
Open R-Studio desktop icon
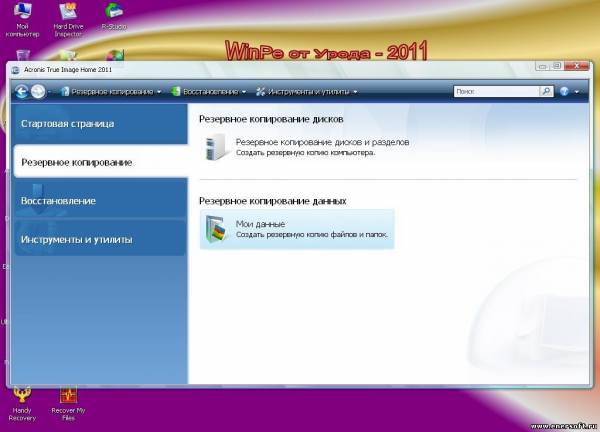click(x=114, y=16)
